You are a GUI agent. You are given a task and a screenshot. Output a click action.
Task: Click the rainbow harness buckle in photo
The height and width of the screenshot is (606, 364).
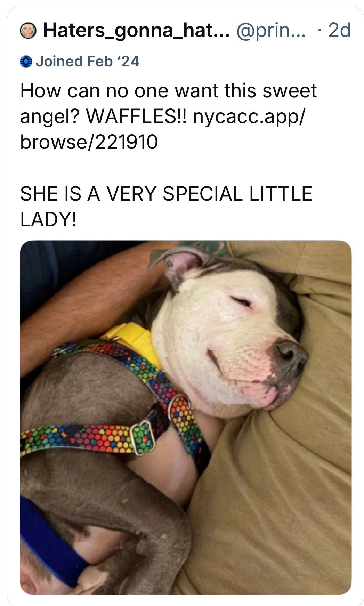pos(143,438)
